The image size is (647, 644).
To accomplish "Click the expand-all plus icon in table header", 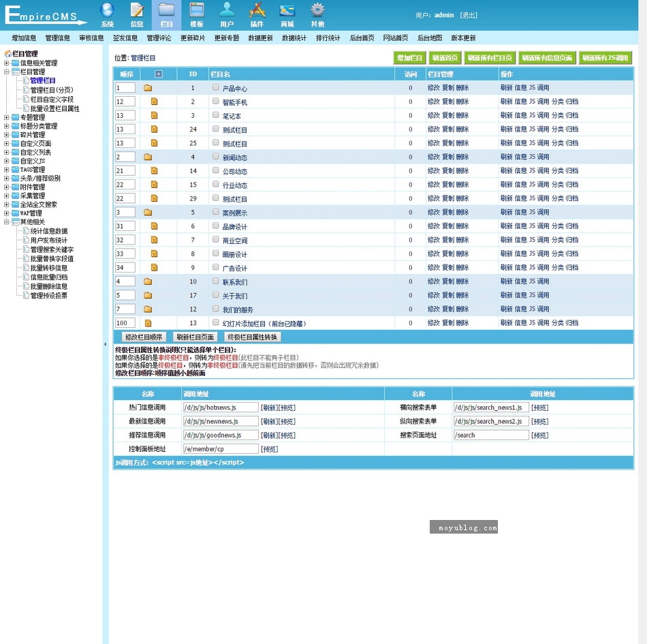I will tap(159, 74).
